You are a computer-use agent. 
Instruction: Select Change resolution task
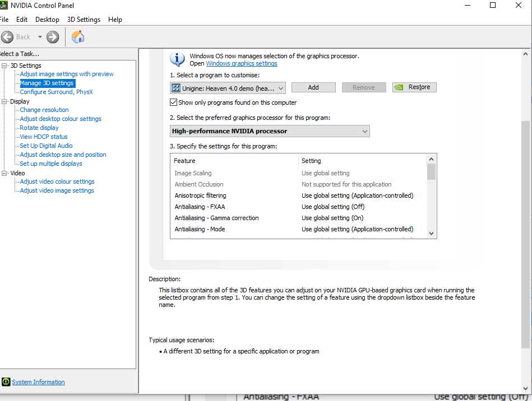point(44,110)
